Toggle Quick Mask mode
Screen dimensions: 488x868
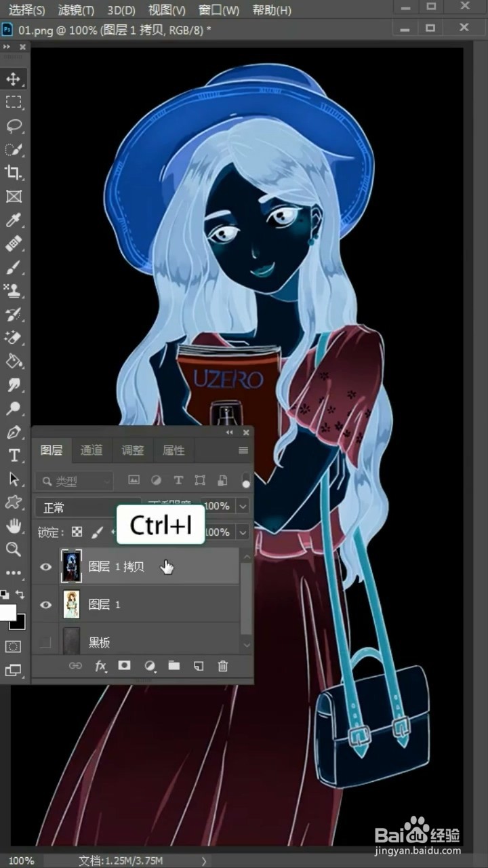click(x=14, y=646)
